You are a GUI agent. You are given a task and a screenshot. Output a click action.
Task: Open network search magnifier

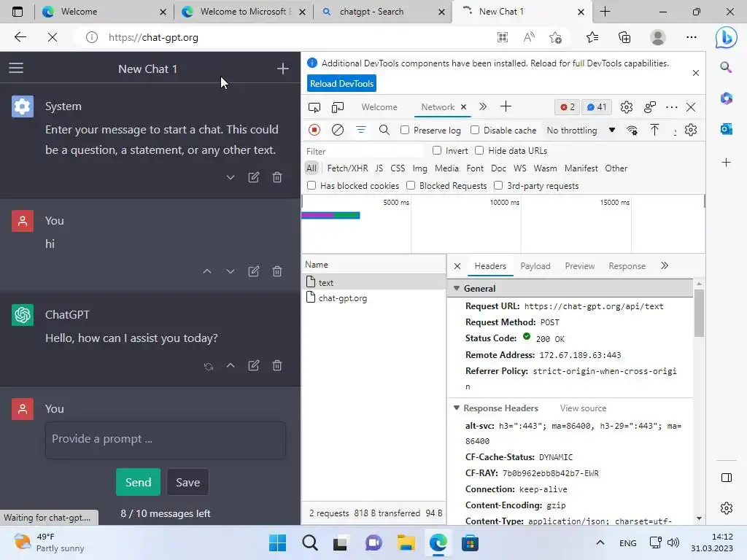tap(384, 130)
